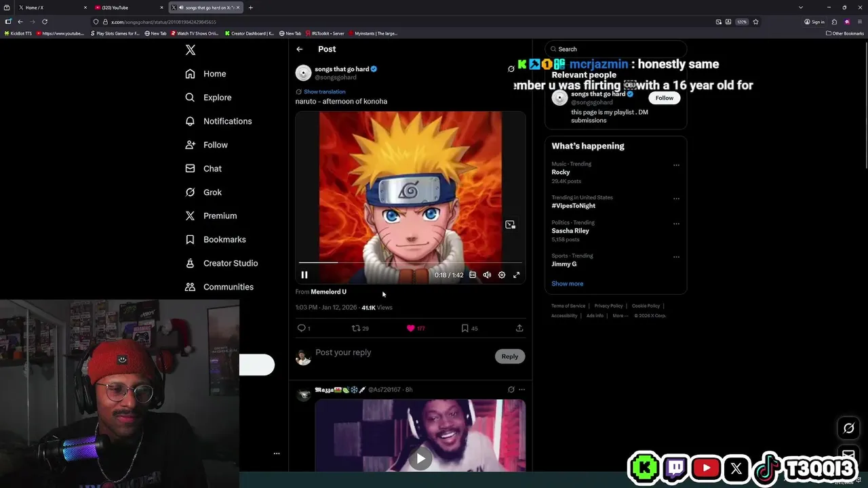Open Creator Studio in X sidebar
This screenshot has width=868, height=488.
pos(222,263)
